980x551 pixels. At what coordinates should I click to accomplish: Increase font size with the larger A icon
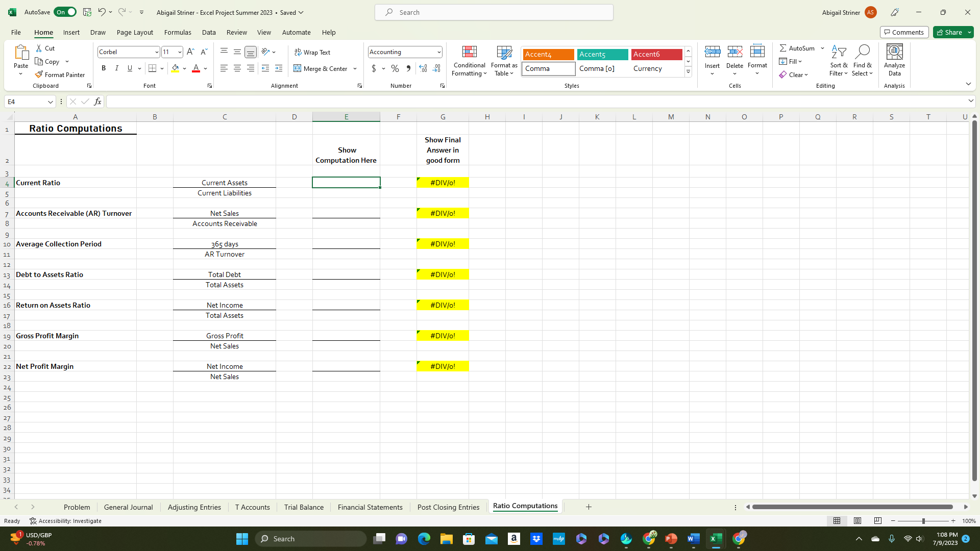(190, 52)
